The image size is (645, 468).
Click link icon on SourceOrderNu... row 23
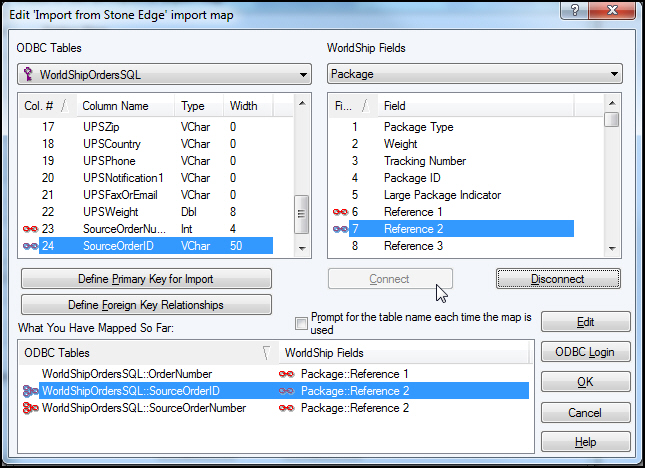point(30,229)
